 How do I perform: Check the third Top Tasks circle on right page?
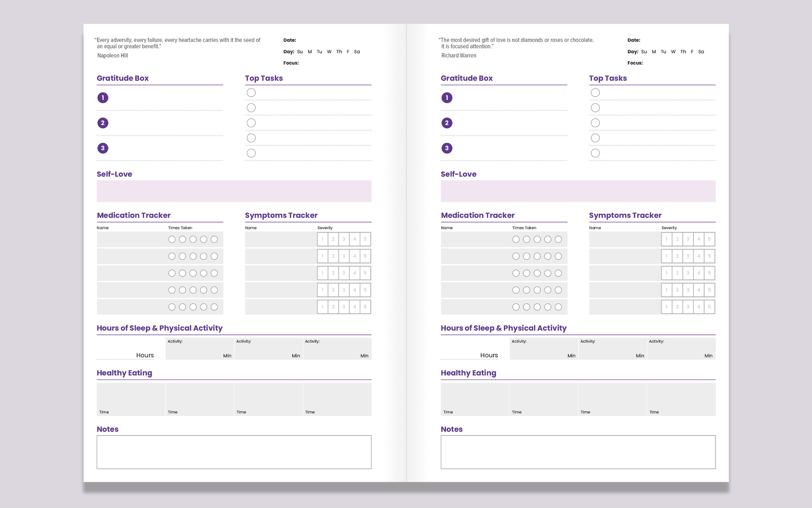click(x=595, y=123)
